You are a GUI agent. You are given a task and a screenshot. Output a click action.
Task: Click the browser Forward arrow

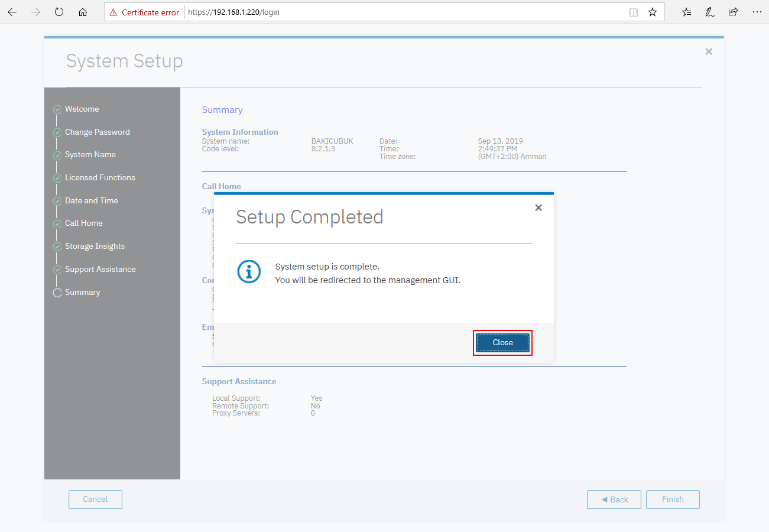click(x=35, y=12)
